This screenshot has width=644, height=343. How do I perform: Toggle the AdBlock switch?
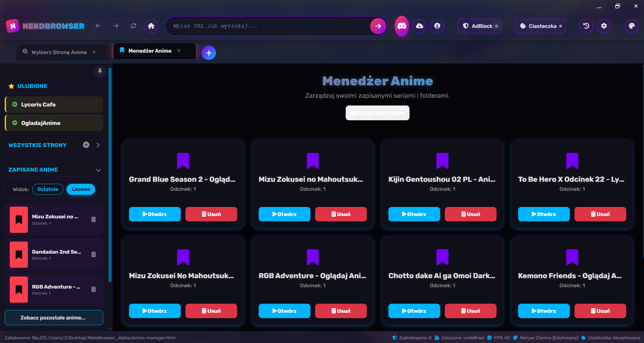[479, 26]
